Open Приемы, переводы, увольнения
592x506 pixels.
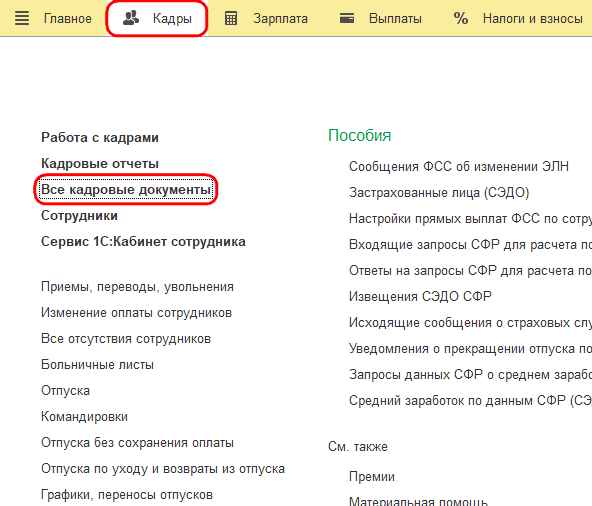pos(137,287)
